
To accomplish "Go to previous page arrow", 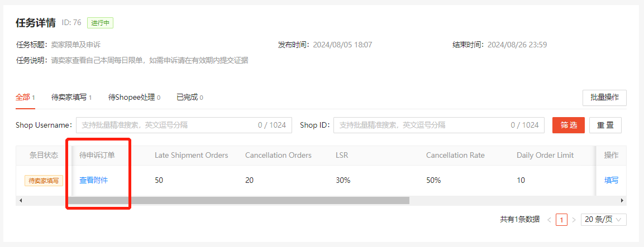I will [549, 220].
